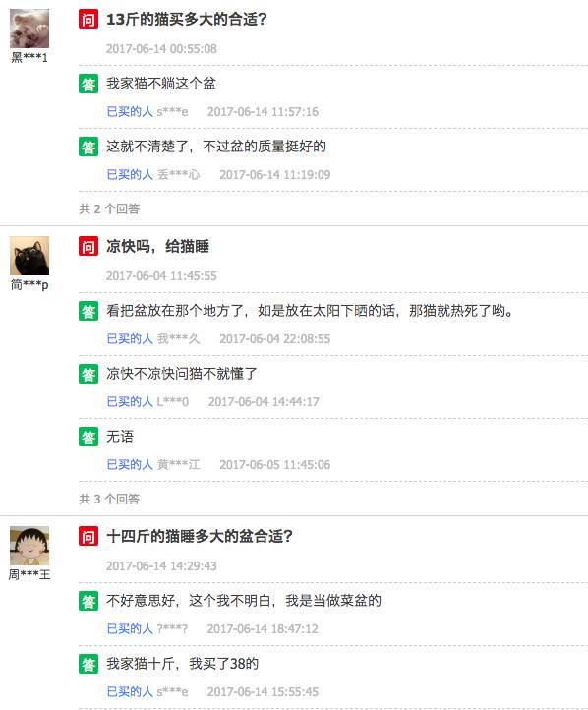Open cartoon girl avatar of user 周***王
This screenshot has height=710, width=588.
point(29,546)
